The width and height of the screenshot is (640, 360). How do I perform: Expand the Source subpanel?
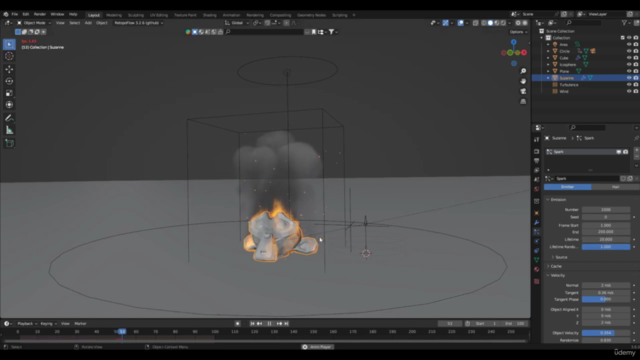pos(561,257)
